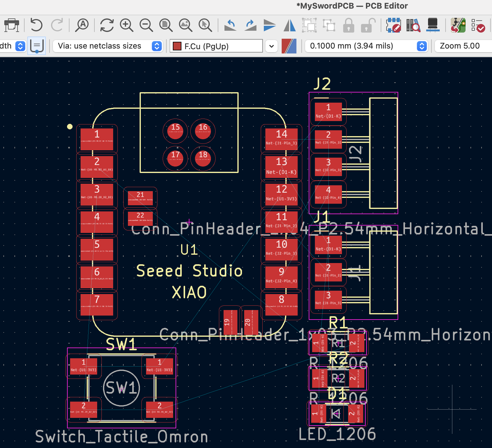Select J2 pad 1 Net-(D1-K)
The height and width of the screenshot is (448, 492).
tap(328, 112)
